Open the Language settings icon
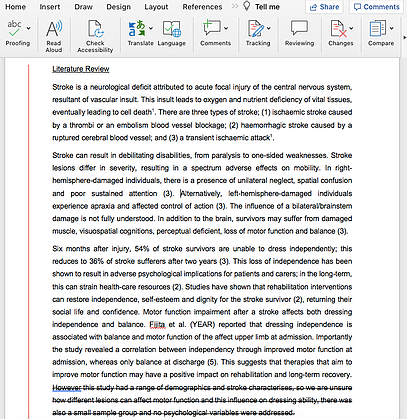The width and height of the screenshot is (407, 419). [172, 29]
